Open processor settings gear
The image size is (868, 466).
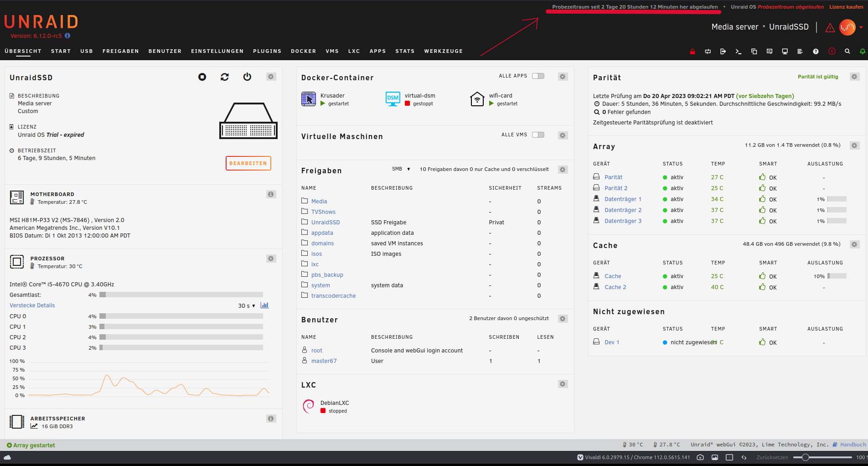tap(271, 259)
